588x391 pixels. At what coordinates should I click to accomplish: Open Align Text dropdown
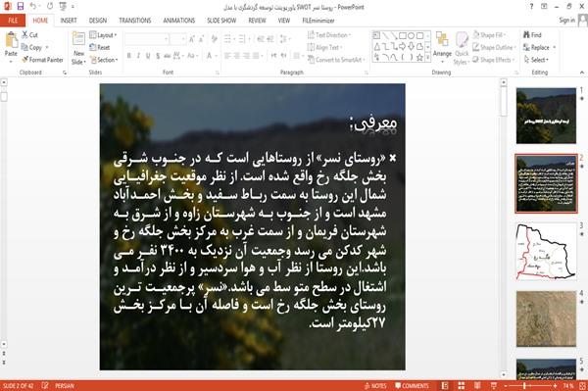click(x=324, y=47)
